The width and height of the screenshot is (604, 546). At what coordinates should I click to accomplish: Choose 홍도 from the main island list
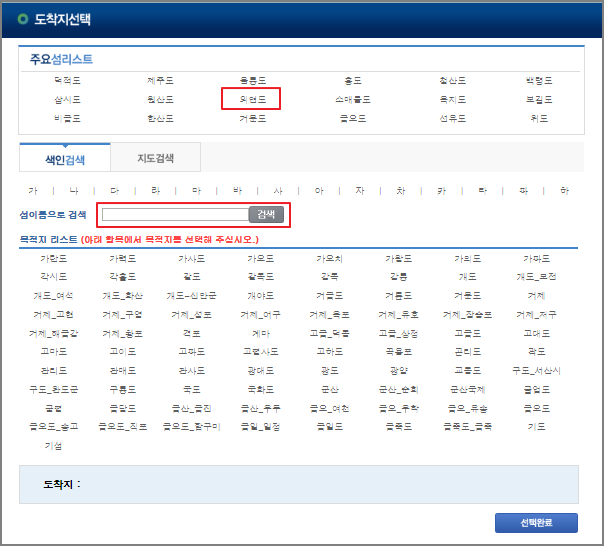353,81
